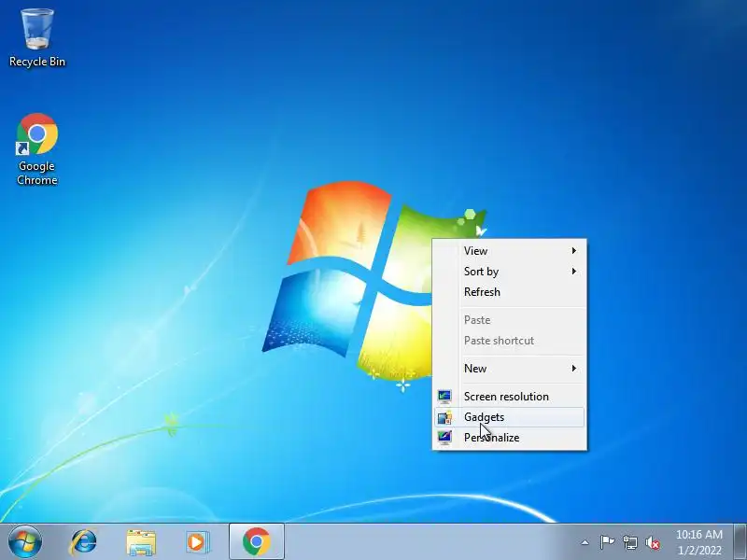Open the clock showing 10:16 AM
This screenshot has width=747, height=560.
coord(698,534)
